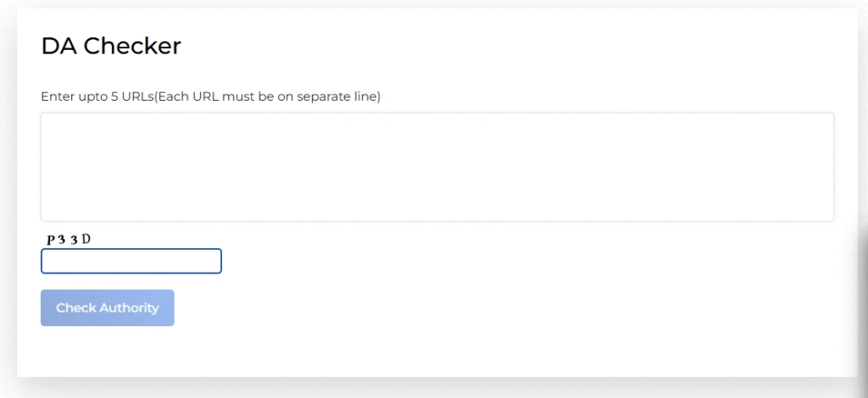
Task: Click the URLs multi-line text area
Action: [437, 167]
